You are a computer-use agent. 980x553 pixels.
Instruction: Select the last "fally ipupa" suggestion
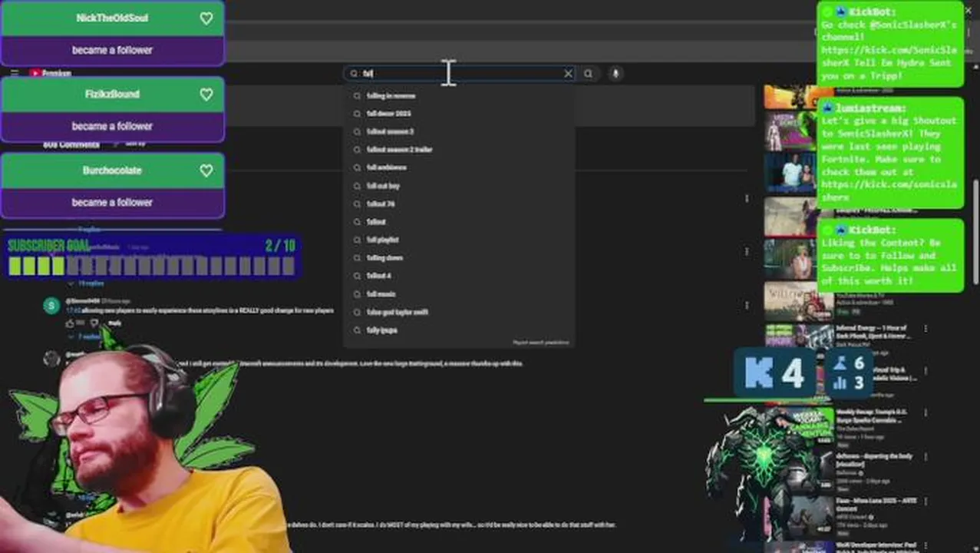click(459, 330)
